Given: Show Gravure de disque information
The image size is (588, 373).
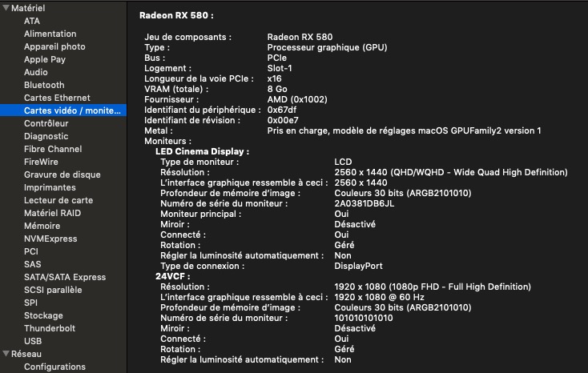Looking at the screenshot, I should click(62, 174).
